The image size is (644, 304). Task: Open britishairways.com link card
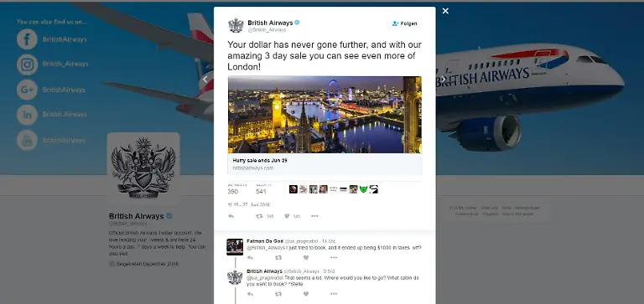[x=325, y=164]
